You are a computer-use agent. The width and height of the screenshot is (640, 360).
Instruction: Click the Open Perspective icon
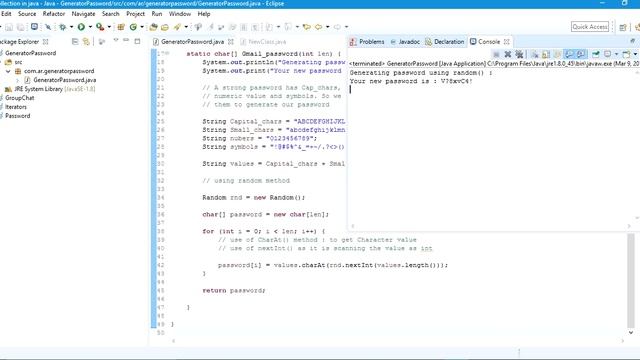point(622,27)
